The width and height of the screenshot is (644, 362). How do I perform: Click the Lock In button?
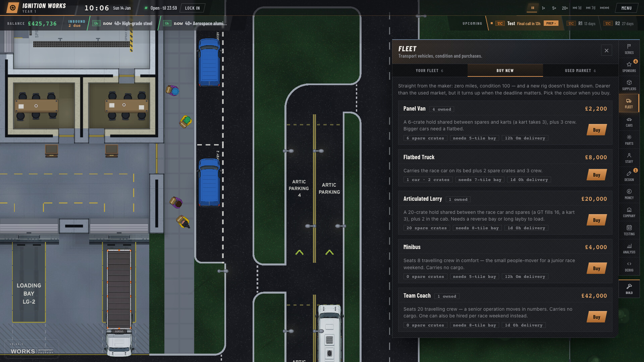click(193, 8)
